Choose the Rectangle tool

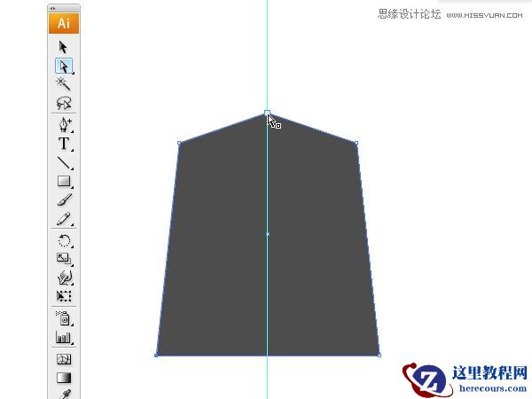tap(64, 181)
